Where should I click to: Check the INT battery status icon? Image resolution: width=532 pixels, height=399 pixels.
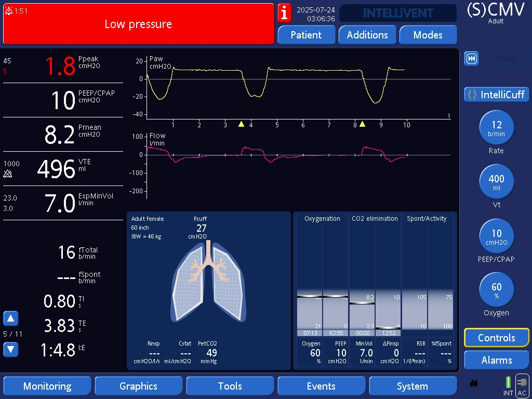(508, 385)
